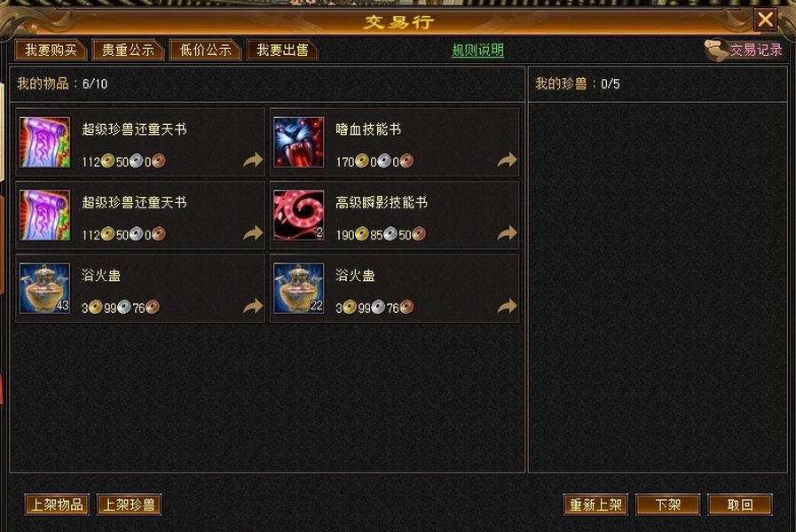Viewport: 796px width, 532px height.
Task: Click the 重新上架 button
Action: click(x=595, y=505)
